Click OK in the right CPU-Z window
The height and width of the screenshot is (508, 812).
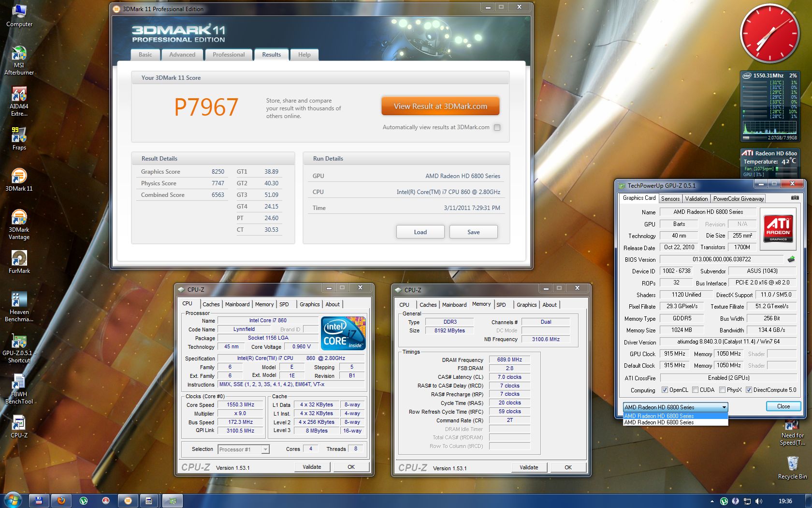click(568, 467)
